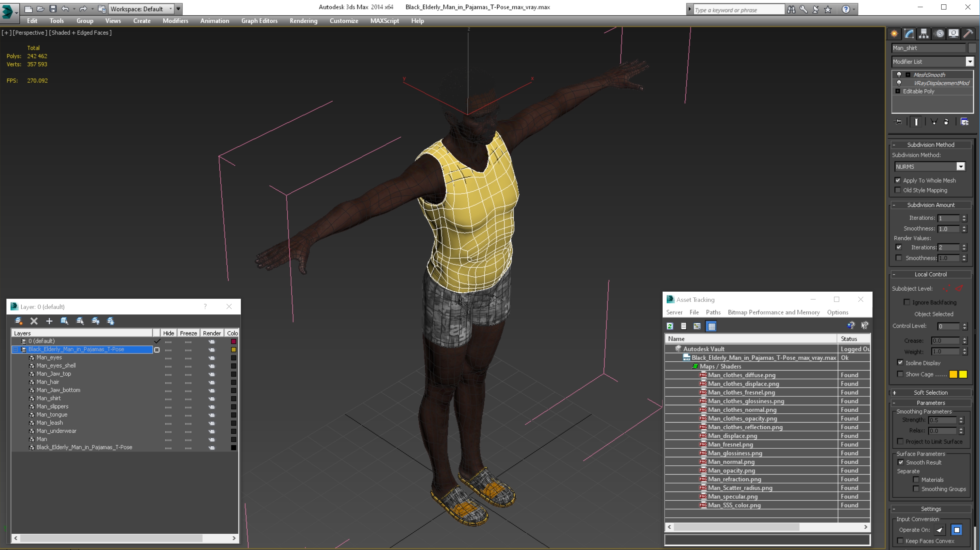The height and width of the screenshot is (550, 980).
Task: Disable Apply To Whole Mesh checkbox
Action: 898,180
